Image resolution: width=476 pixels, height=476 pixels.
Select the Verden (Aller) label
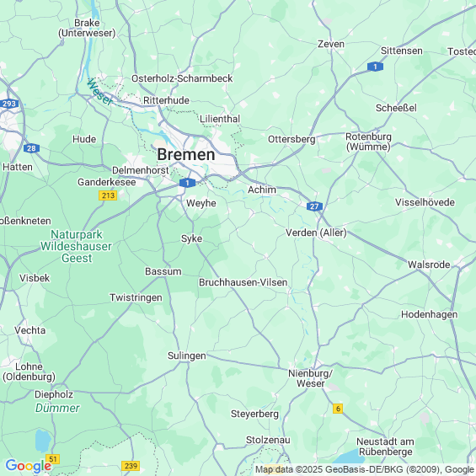(316, 233)
